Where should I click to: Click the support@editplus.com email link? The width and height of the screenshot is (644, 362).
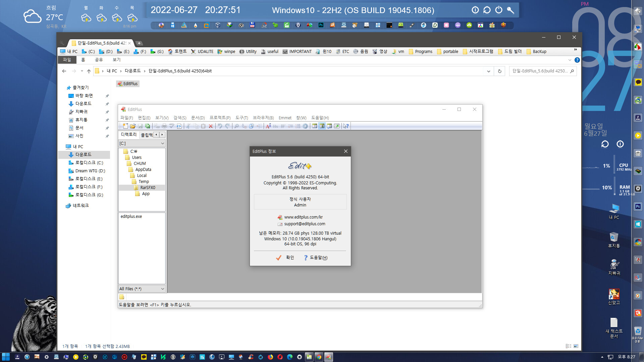305,224
